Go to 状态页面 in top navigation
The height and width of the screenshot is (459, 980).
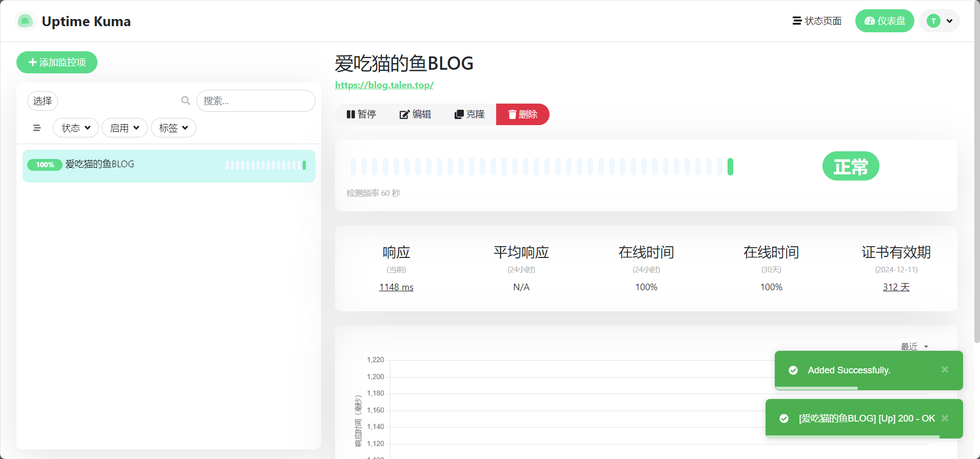817,21
